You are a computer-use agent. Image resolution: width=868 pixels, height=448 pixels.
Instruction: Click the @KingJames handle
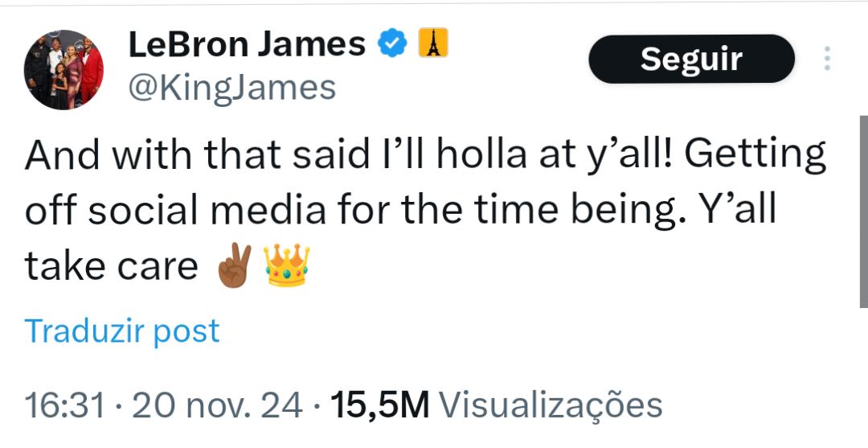click(x=231, y=88)
